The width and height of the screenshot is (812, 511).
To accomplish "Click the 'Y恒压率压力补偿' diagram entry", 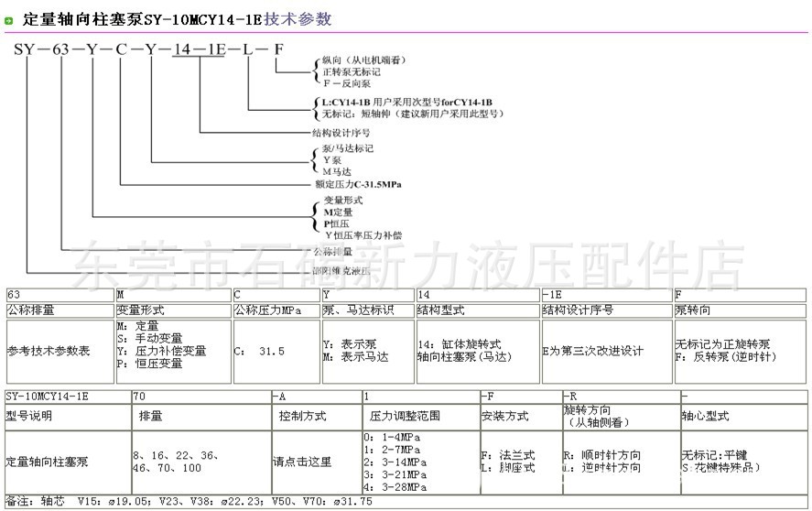I will pos(363,235).
